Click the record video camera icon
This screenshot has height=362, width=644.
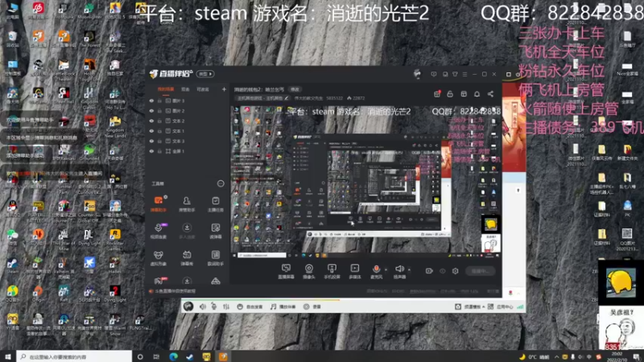point(429,271)
